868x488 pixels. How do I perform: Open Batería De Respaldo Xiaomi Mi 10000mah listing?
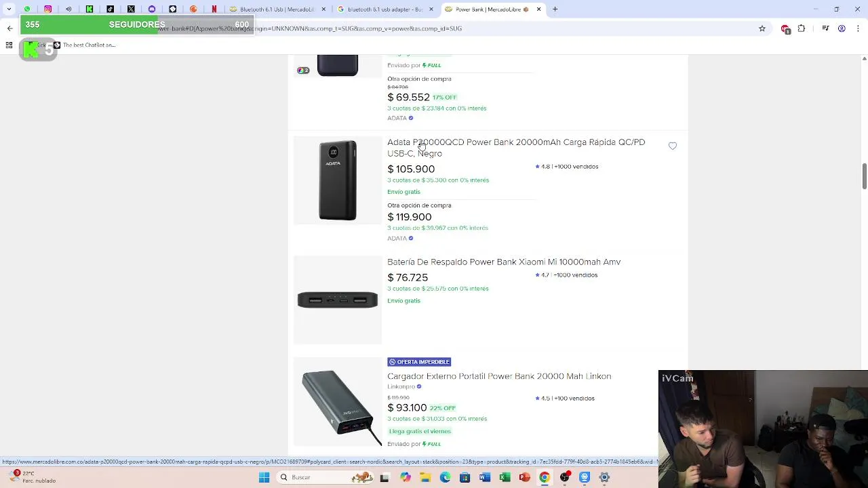pos(504,262)
